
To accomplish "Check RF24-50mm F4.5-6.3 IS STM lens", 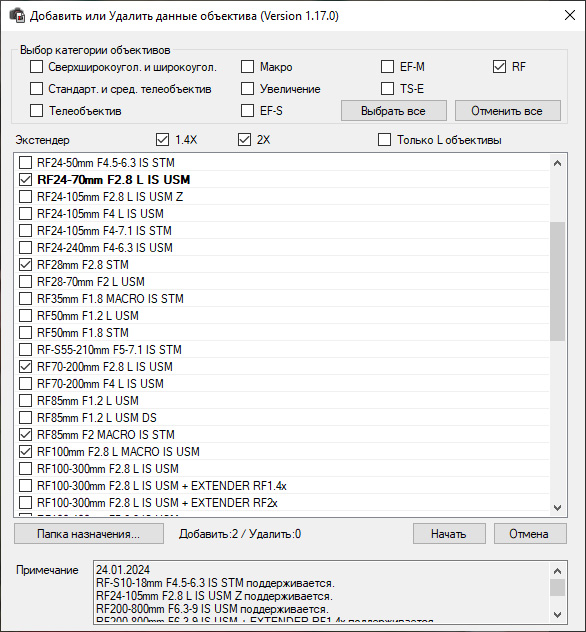I will click(25, 162).
